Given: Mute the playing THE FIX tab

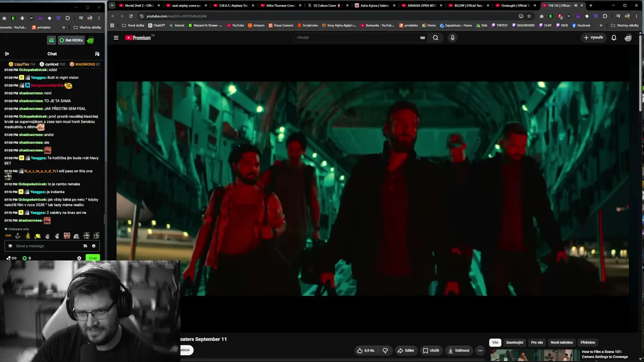Looking at the screenshot, I should (576, 6).
